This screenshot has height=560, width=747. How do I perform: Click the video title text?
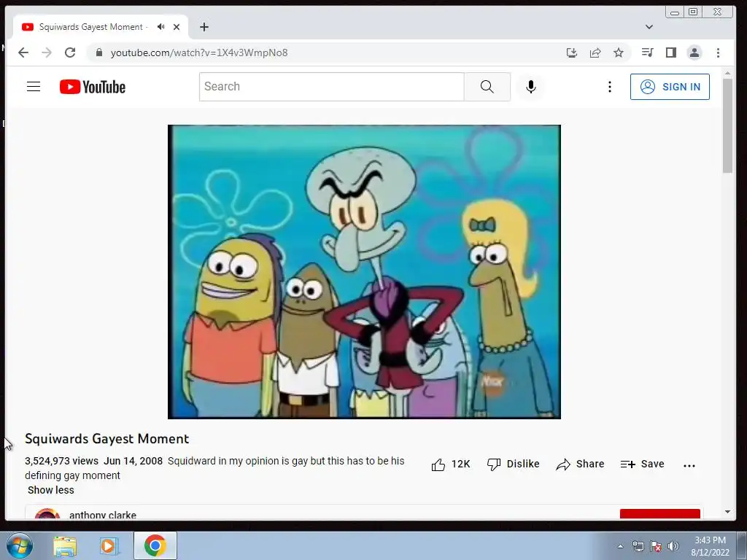[x=107, y=438]
